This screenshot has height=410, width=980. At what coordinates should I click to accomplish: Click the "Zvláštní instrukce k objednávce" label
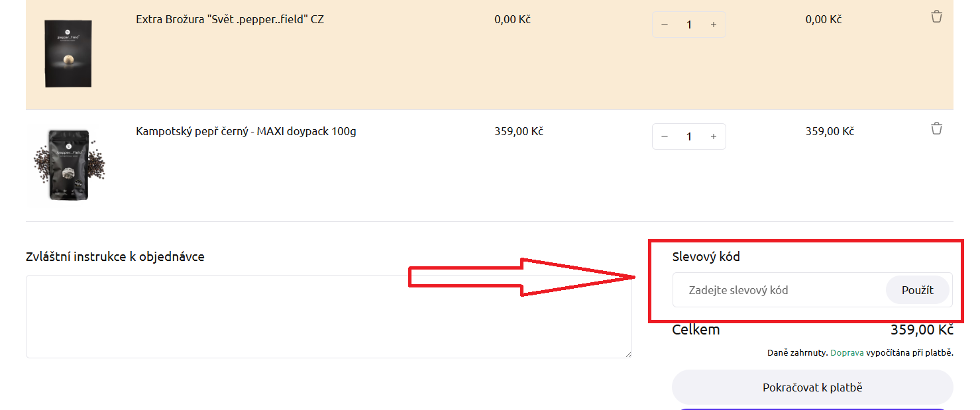[115, 256]
